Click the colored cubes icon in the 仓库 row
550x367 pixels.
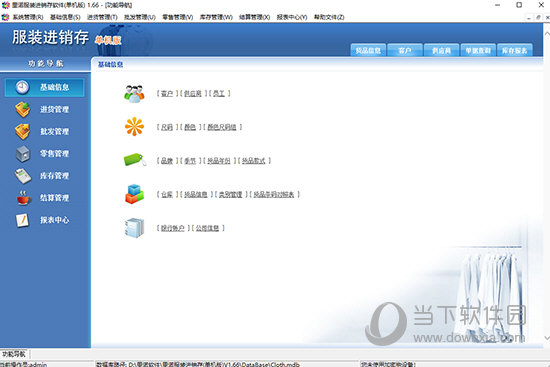coord(134,194)
